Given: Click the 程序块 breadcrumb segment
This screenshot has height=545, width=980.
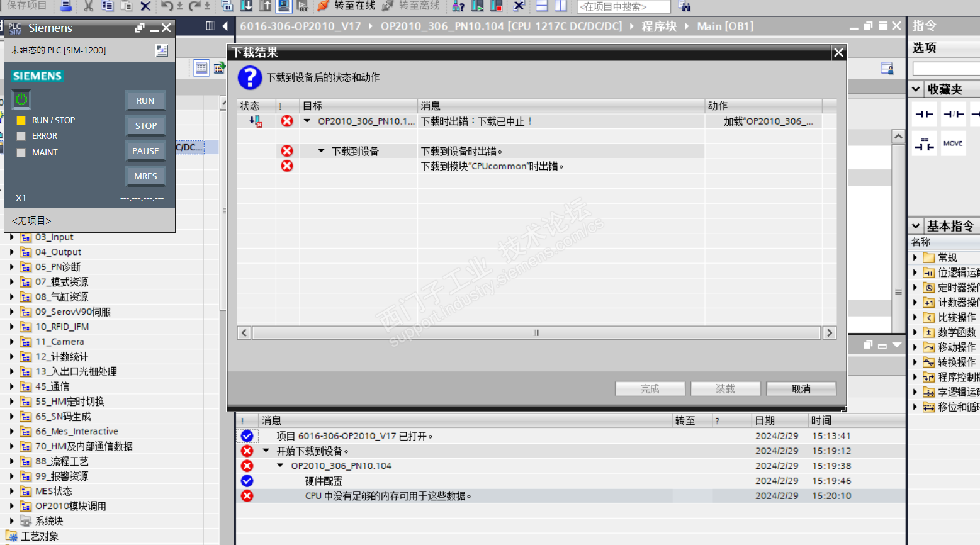Looking at the screenshot, I should (659, 26).
